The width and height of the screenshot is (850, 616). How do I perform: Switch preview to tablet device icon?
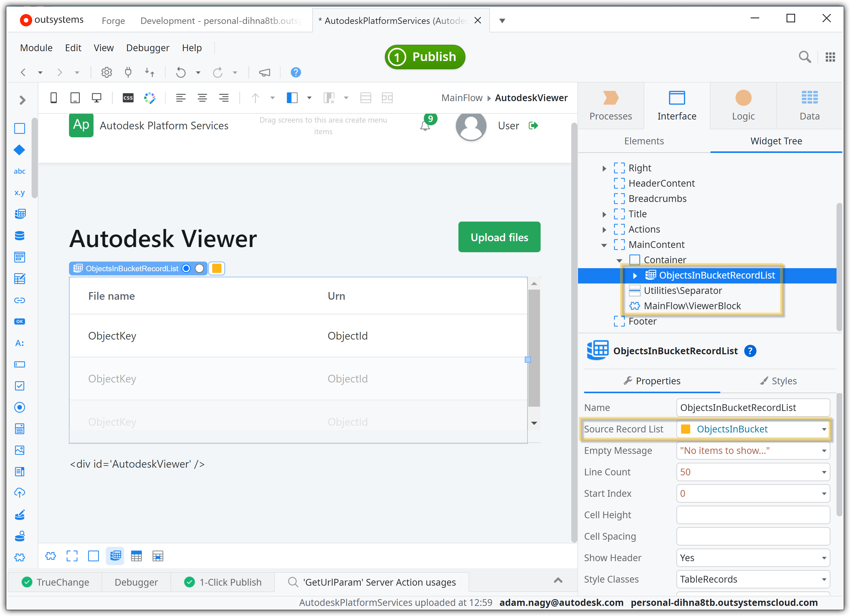(75, 98)
